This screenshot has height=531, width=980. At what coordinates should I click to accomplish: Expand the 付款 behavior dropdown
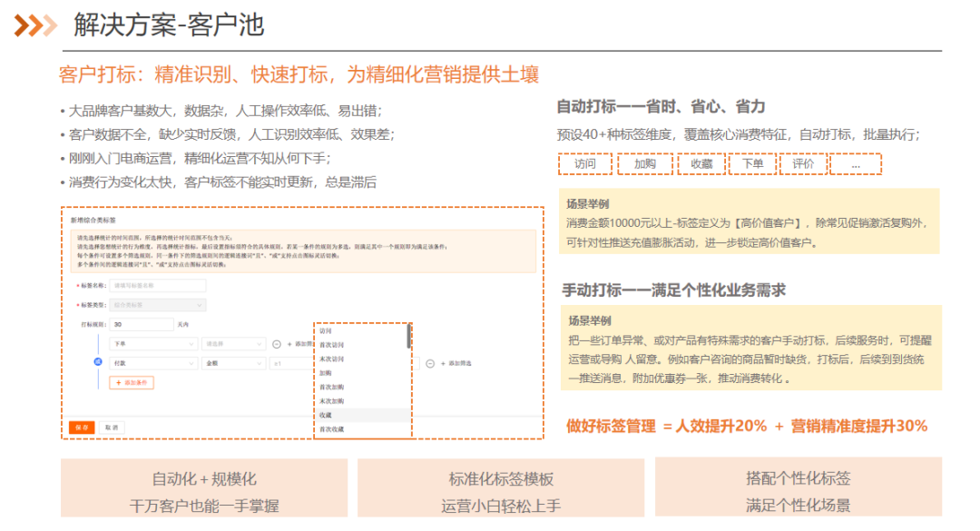tap(152, 363)
